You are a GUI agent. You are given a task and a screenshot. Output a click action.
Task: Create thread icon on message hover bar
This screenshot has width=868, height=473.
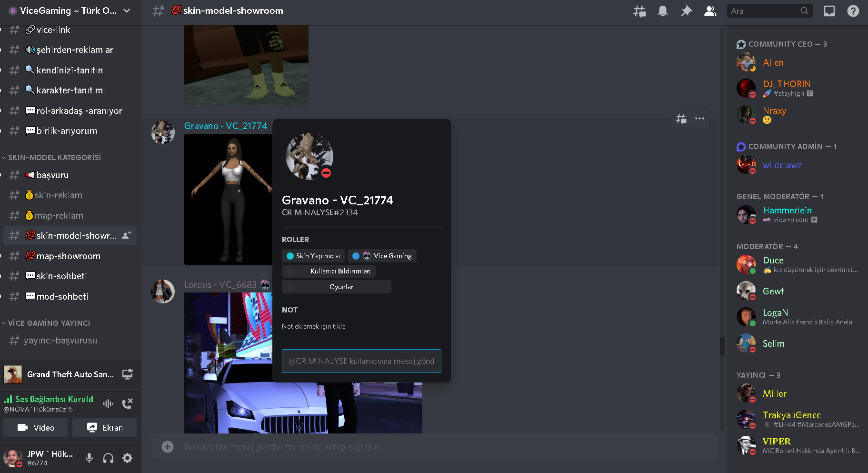coord(681,119)
